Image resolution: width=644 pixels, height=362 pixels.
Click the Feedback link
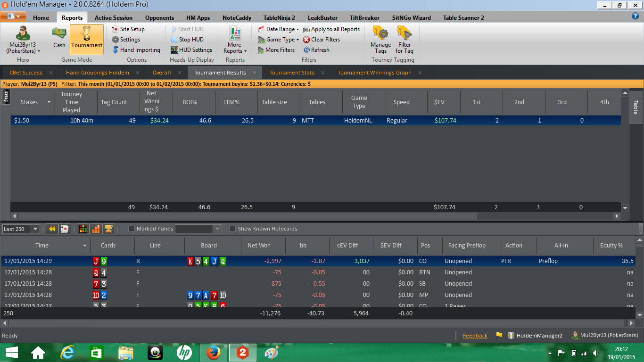(x=475, y=336)
